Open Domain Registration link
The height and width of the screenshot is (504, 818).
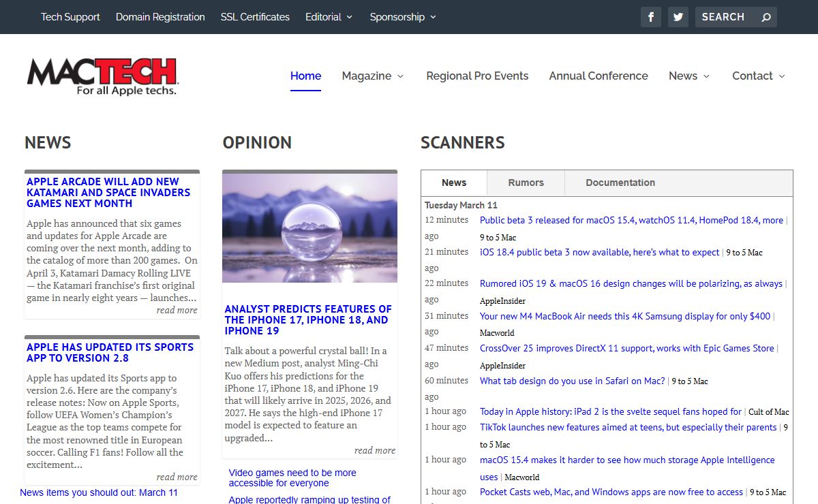160,17
